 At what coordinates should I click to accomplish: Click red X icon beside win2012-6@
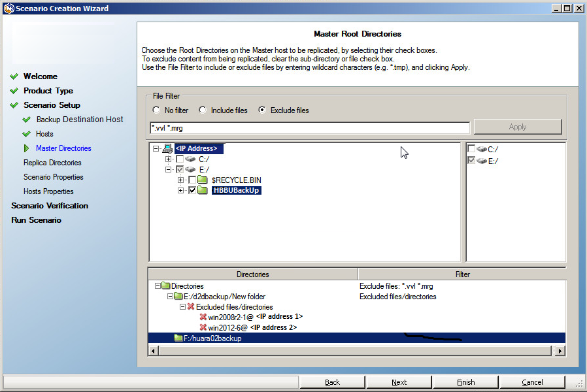click(x=203, y=327)
